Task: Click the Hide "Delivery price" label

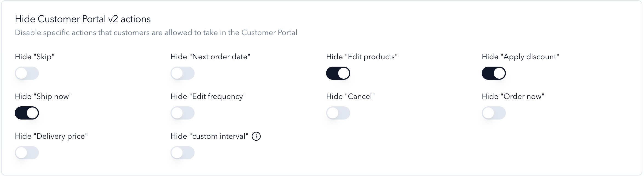Action: point(51,136)
